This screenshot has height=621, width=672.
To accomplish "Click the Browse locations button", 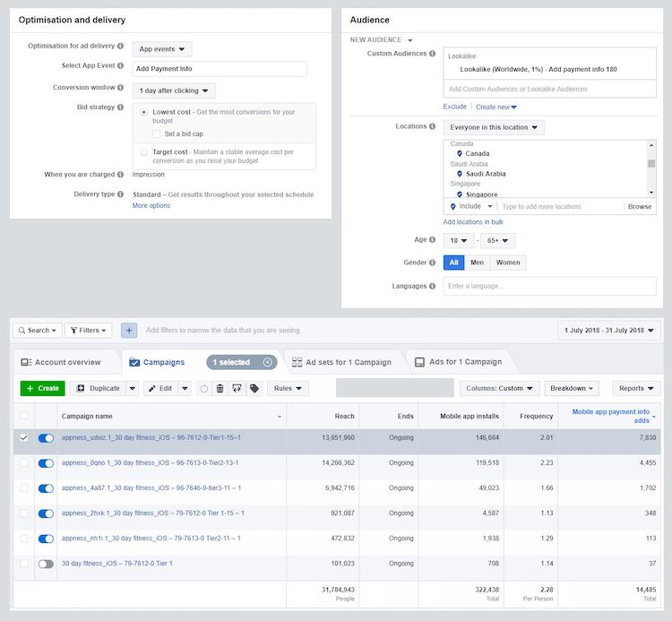I will [x=640, y=207].
